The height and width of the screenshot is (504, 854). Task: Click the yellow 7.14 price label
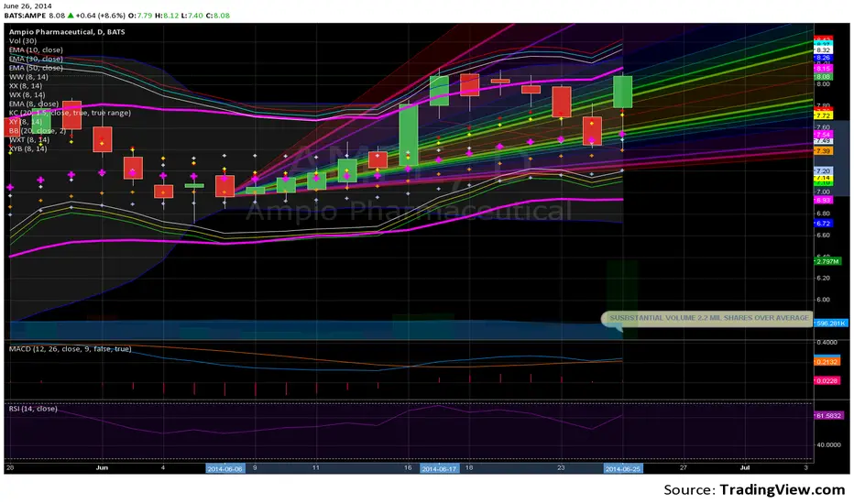pos(823,178)
